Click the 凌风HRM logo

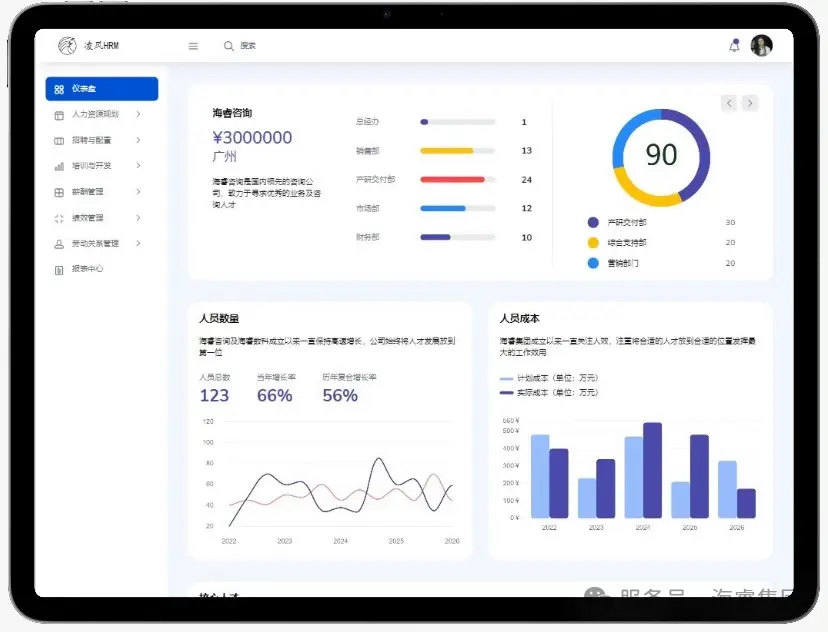tap(88, 46)
